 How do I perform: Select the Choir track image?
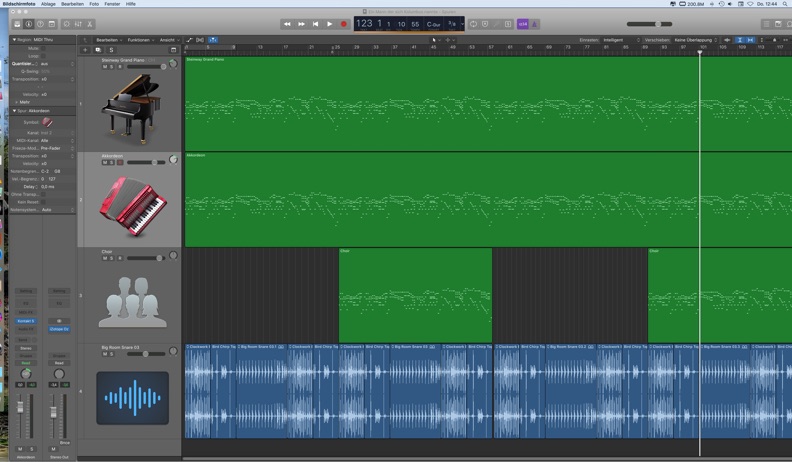[x=132, y=302]
